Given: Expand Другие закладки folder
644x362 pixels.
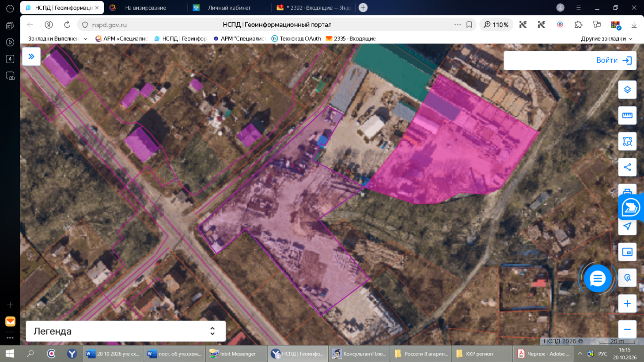Looking at the screenshot, I should [606, 39].
